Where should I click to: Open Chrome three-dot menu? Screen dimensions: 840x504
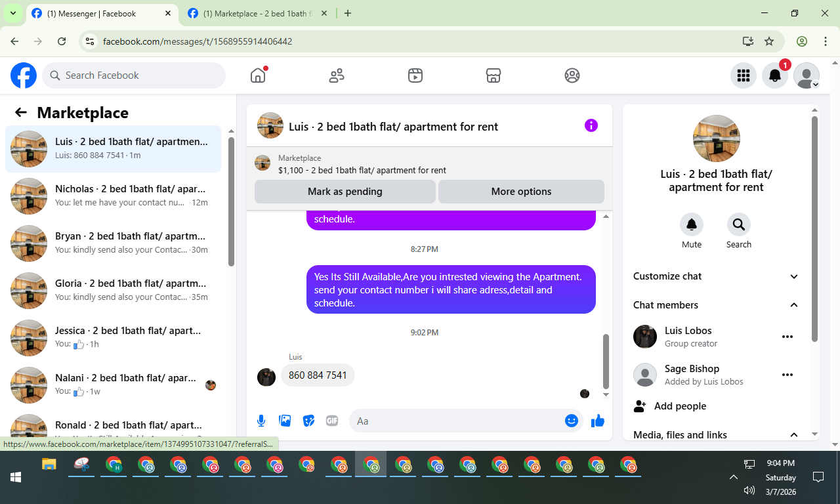click(826, 41)
